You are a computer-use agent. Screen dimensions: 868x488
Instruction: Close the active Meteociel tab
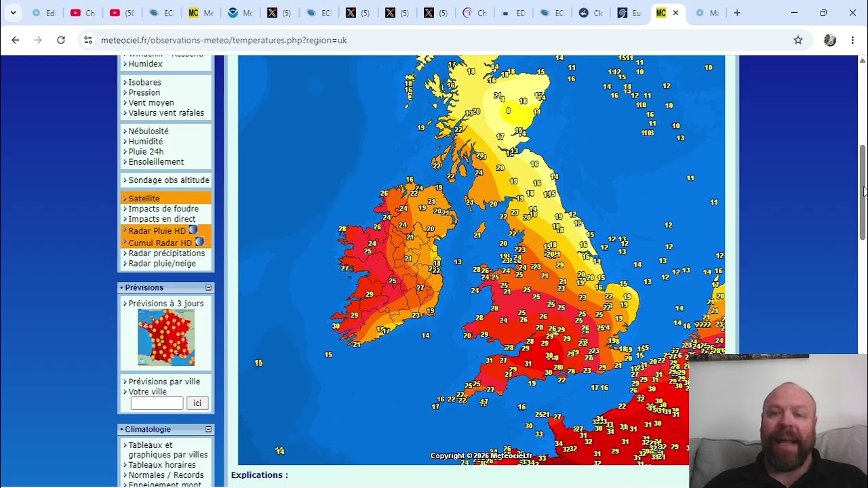pyautogui.click(x=675, y=13)
